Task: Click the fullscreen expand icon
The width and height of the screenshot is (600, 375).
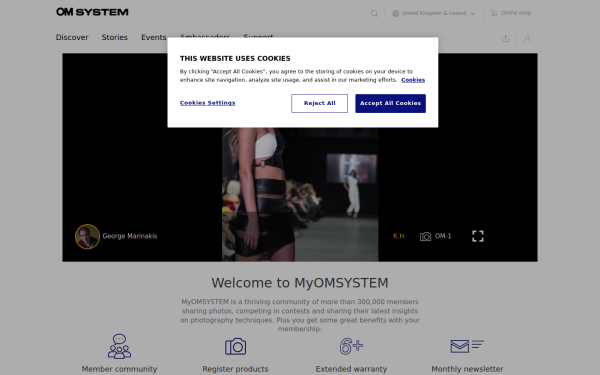Action: [x=478, y=236]
